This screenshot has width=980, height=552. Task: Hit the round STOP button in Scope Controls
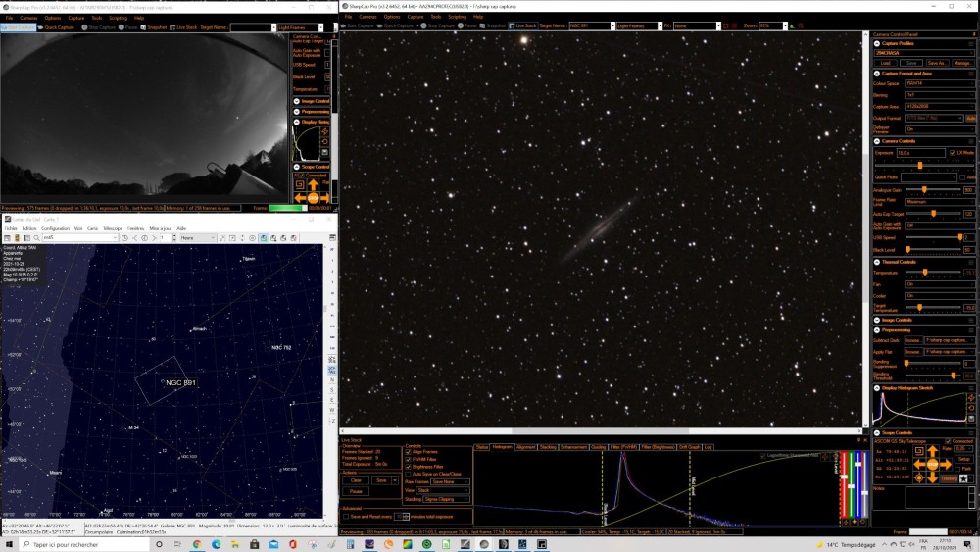pos(933,465)
